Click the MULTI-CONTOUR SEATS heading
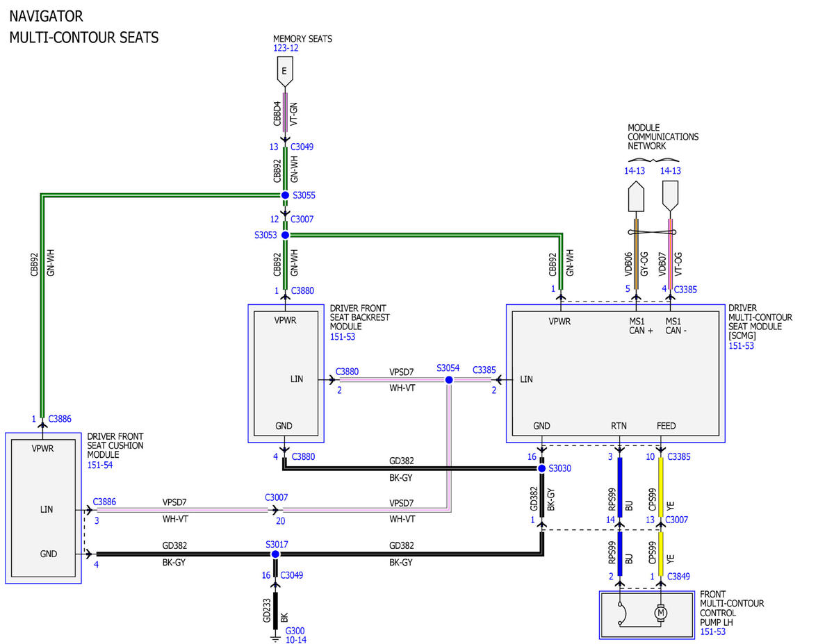 point(84,38)
